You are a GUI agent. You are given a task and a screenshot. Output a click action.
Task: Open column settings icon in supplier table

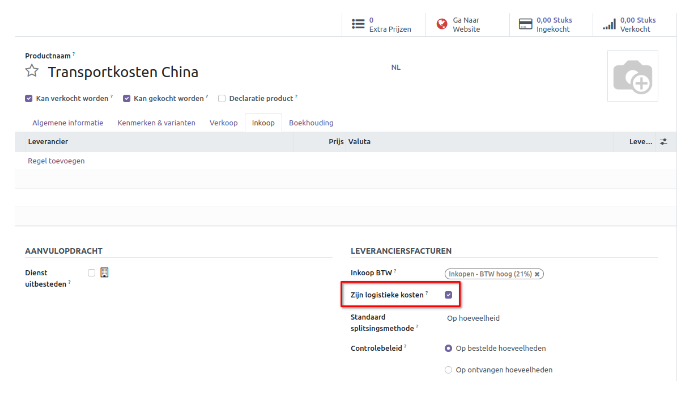tap(663, 141)
